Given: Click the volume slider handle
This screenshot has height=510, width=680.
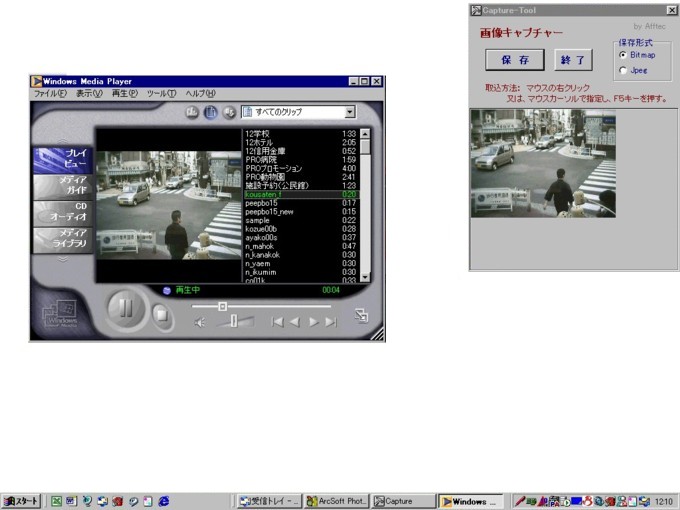Looking at the screenshot, I should pyautogui.click(x=234, y=321).
